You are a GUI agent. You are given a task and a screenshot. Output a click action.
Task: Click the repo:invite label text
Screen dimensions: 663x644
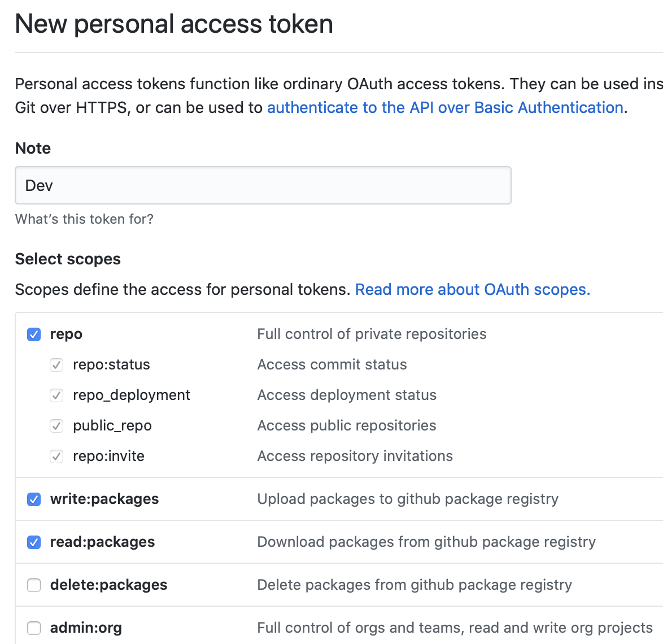108,456
